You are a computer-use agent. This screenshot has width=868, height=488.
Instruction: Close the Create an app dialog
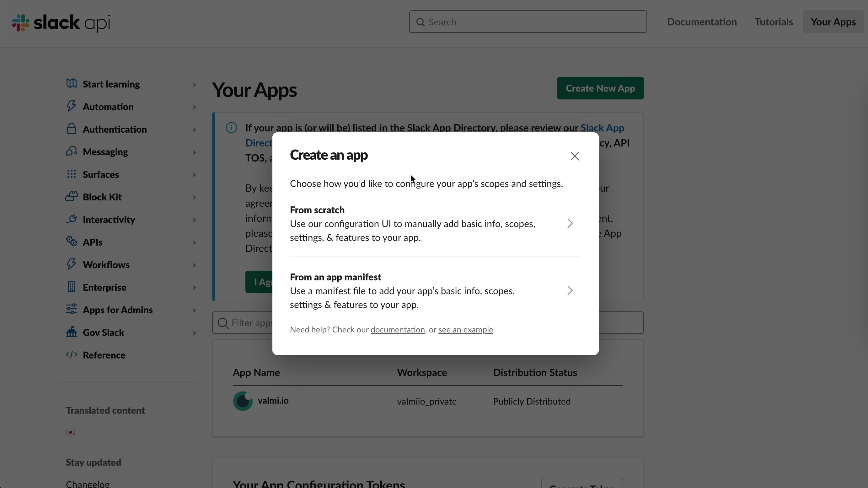click(575, 156)
